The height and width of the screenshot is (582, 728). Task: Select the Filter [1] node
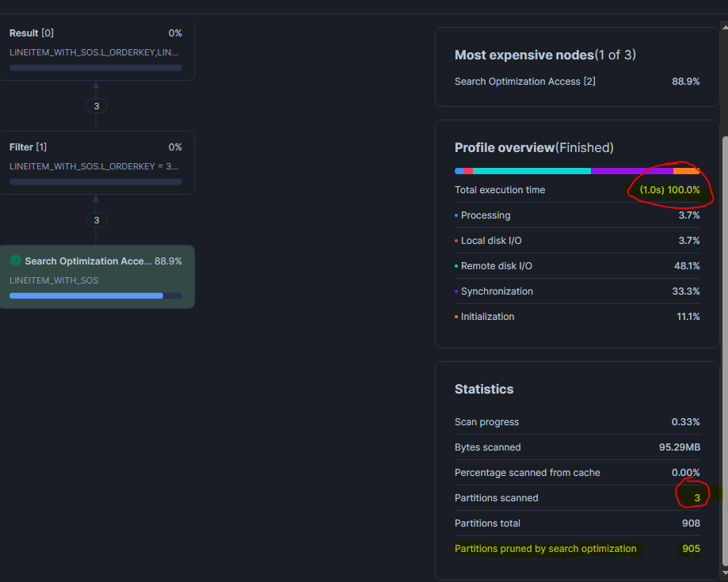96,162
